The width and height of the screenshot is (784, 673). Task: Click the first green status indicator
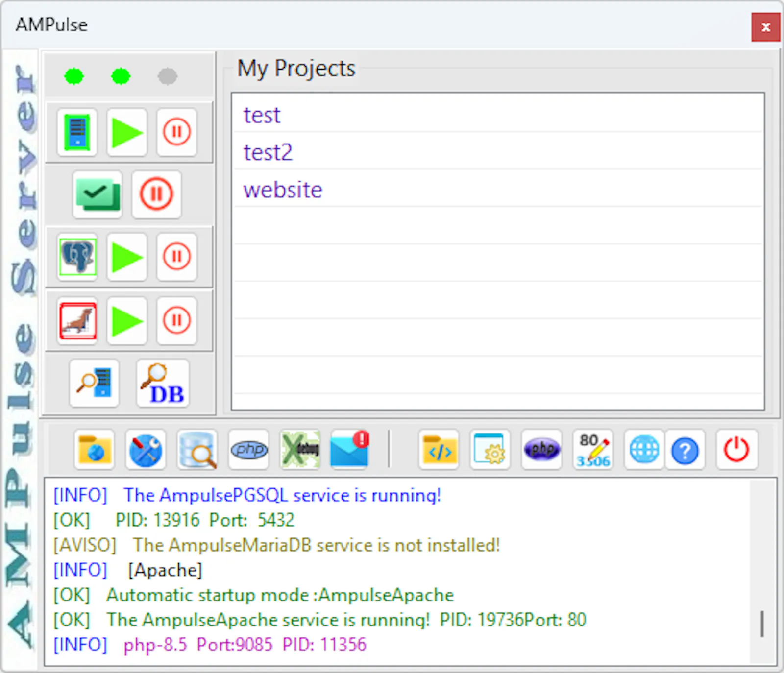(x=74, y=76)
